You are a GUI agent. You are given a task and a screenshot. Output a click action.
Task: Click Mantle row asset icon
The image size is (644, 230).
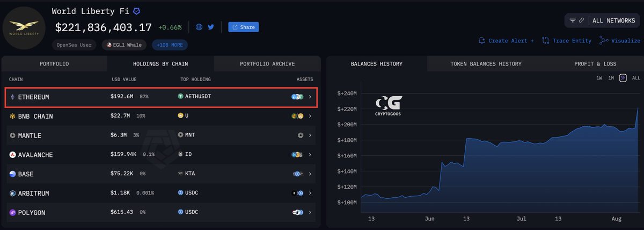(x=301, y=135)
